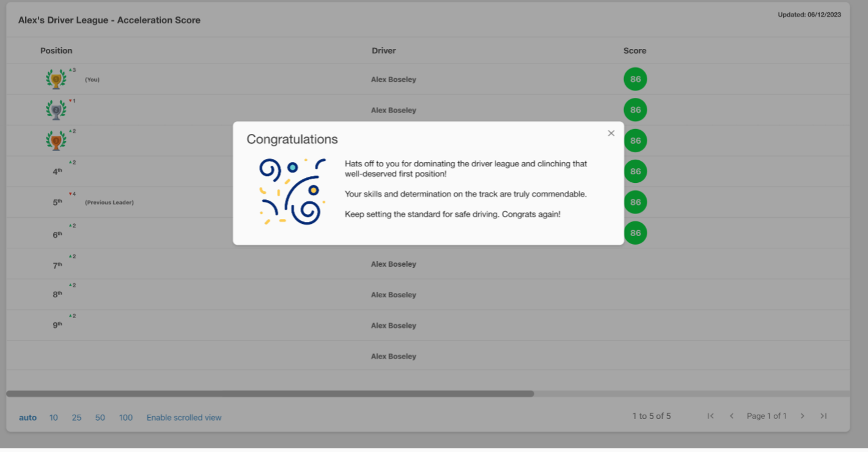Viewport: 868px width, 452px height.
Task: Set page size to 100 rows
Action: 125,417
